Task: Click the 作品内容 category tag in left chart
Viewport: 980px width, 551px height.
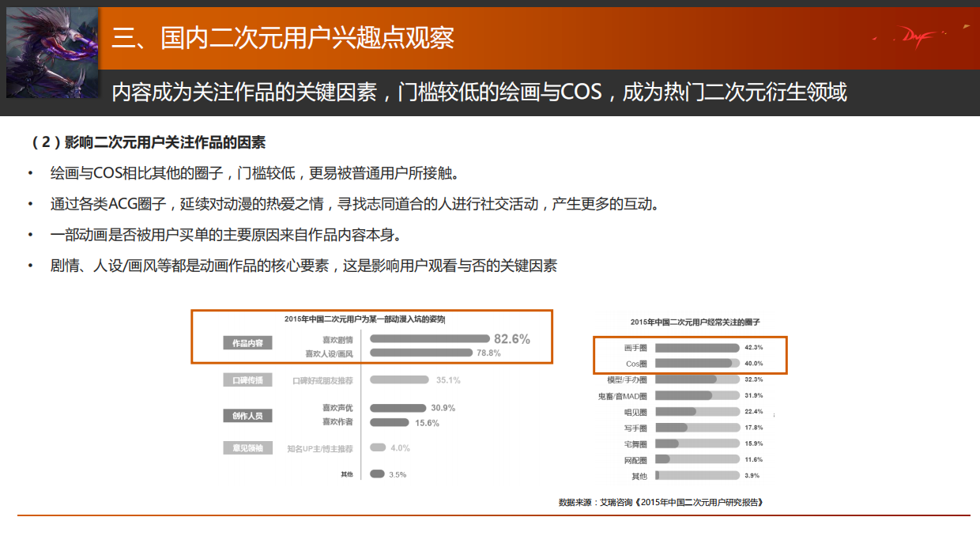Action: point(247,343)
